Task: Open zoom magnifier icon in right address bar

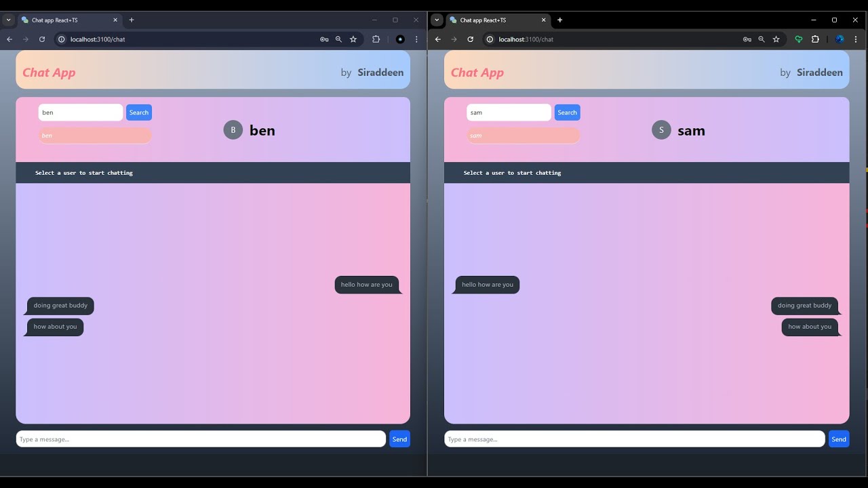Action: point(762,39)
